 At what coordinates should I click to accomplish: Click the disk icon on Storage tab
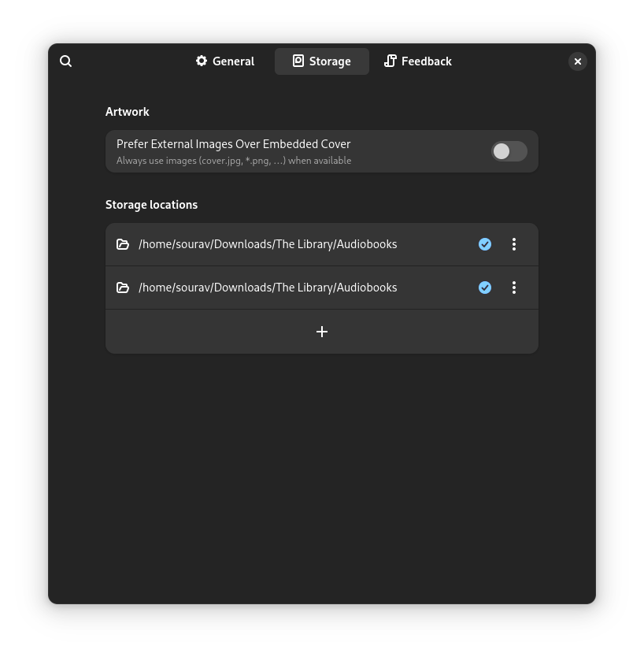298,61
